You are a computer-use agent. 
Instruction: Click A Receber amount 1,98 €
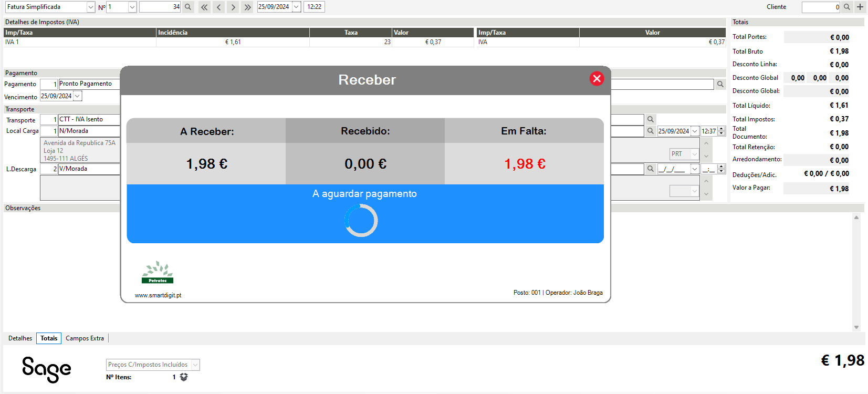click(207, 164)
